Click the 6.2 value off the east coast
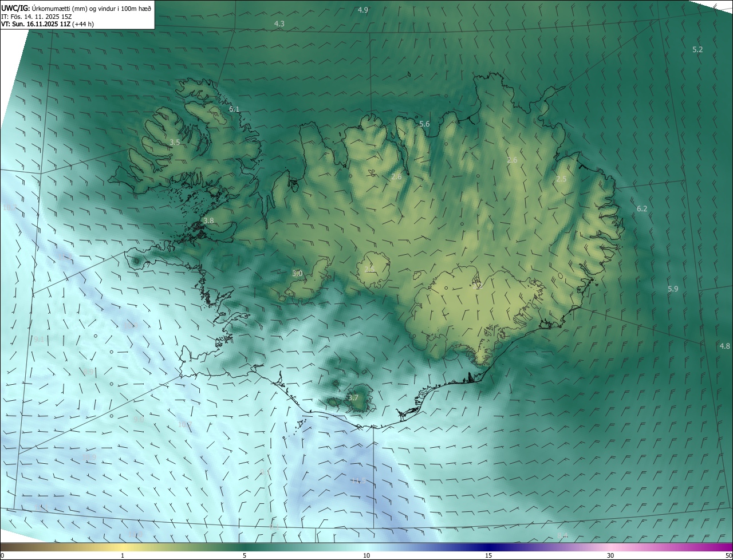Screen dimensions: 733x560 pos(642,209)
